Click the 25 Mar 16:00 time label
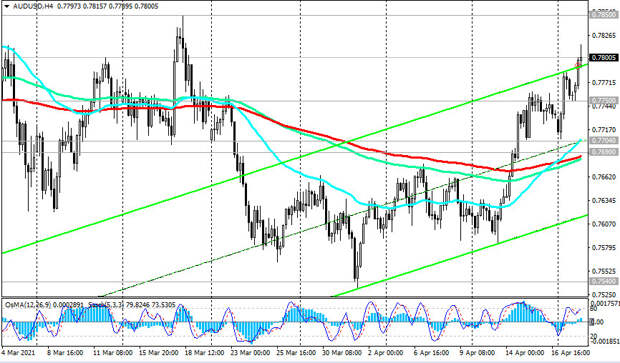The width and height of the screenshot is (620, 363). tap(298, 352)
